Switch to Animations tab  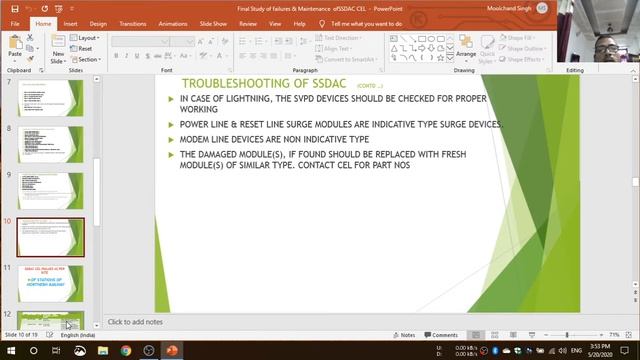tap(173, 24)
